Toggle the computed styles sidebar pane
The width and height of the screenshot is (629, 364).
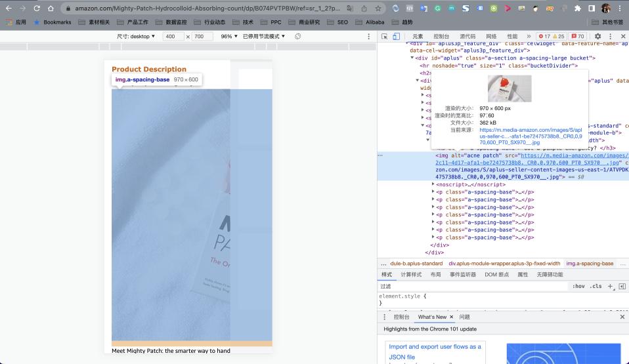click(x=622, y=286)
